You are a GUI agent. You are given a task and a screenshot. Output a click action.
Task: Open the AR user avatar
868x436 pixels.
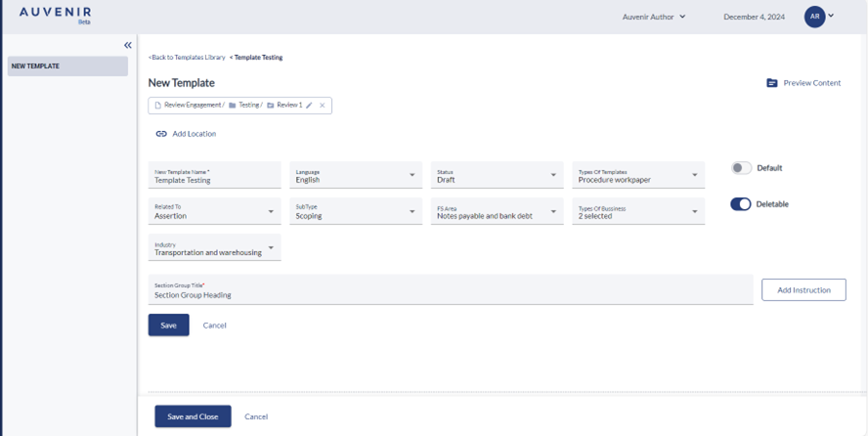[x=814, y=17]
